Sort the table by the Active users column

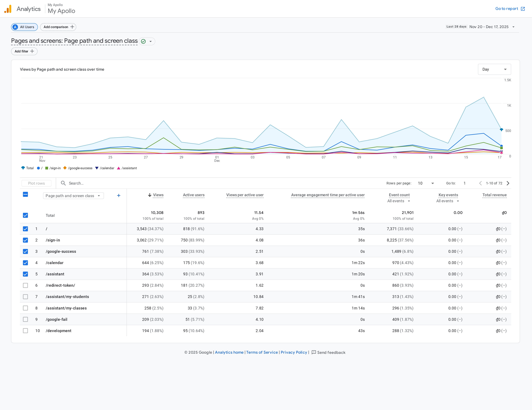coord(194,195)
